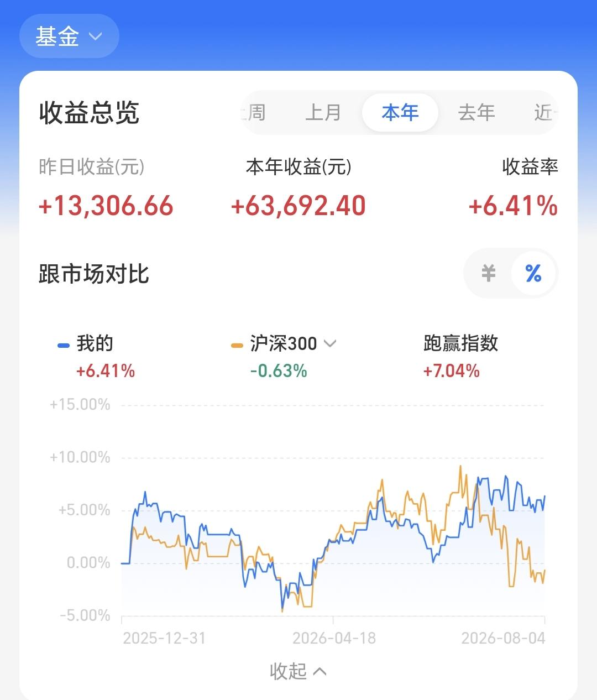Click the orange 沪深300 legend marker
This screenshot has width=597, height=700.
237,346
